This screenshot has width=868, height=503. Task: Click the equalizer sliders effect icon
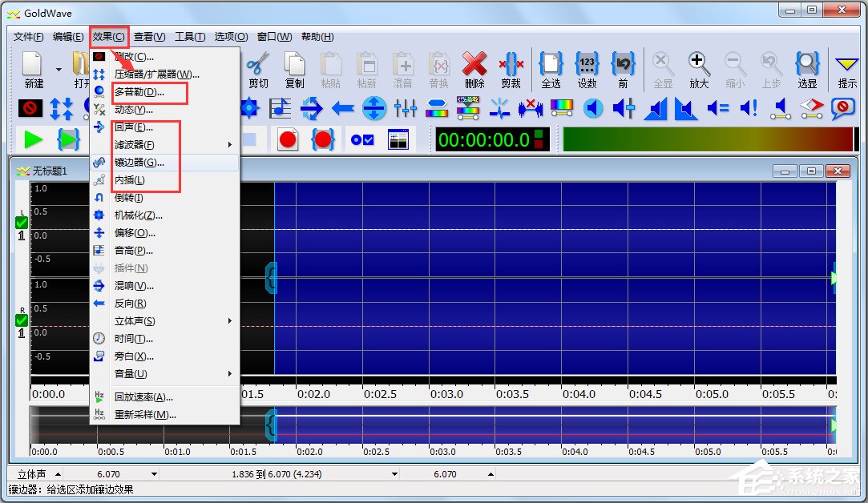[406, 108]
